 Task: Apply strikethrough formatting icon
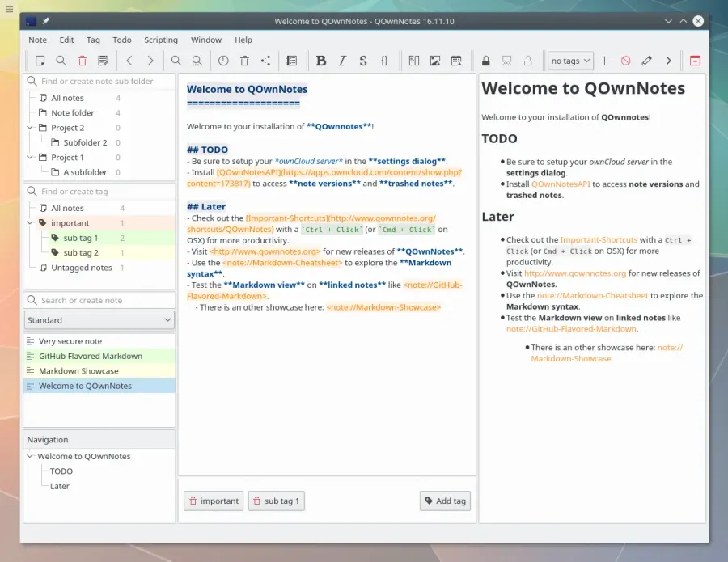[x=363, y=61]
